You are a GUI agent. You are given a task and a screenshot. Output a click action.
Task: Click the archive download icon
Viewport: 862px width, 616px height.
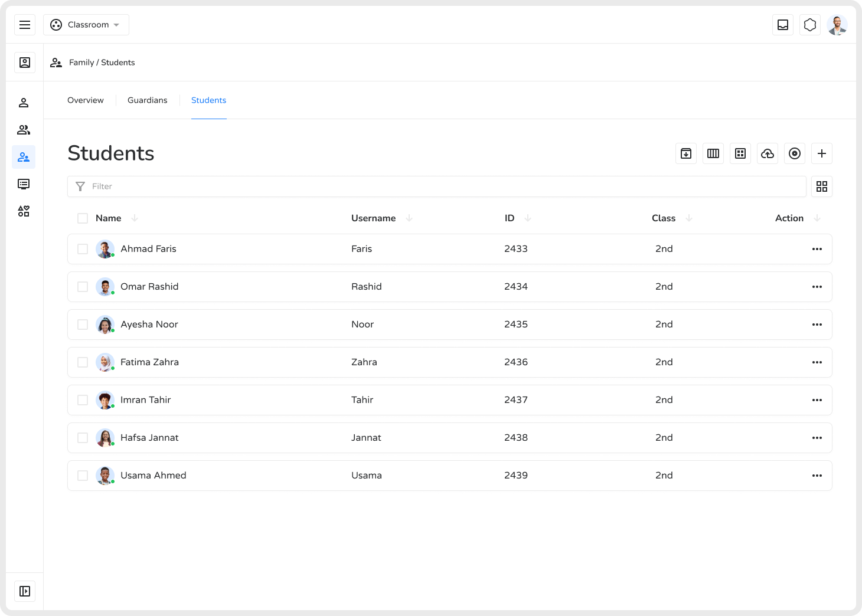point(686,153)
